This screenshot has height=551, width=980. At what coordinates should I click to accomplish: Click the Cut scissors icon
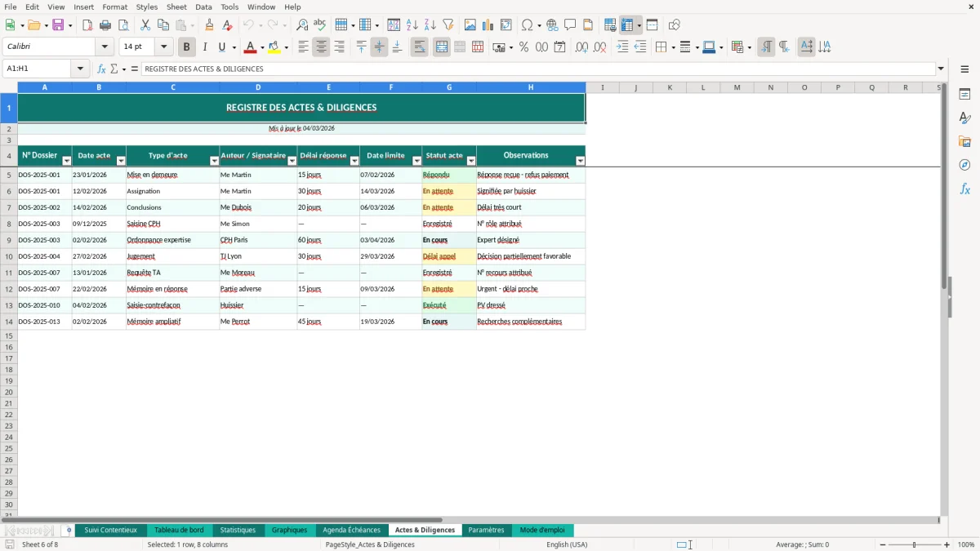145,25
